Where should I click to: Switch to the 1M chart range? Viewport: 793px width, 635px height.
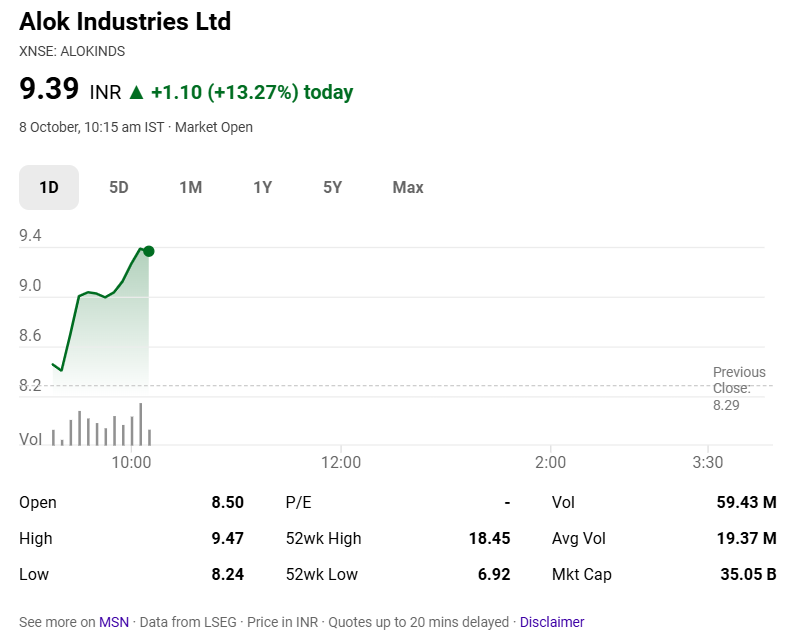coord(191,188)
